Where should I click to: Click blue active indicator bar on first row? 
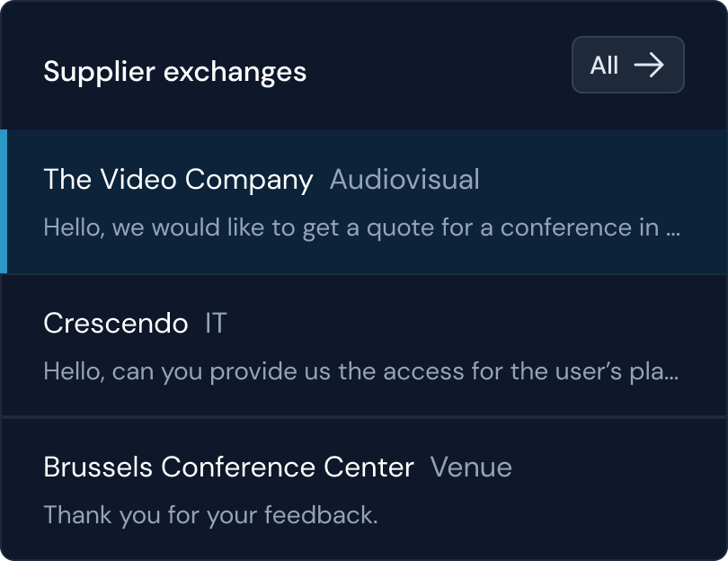[4, 201]
